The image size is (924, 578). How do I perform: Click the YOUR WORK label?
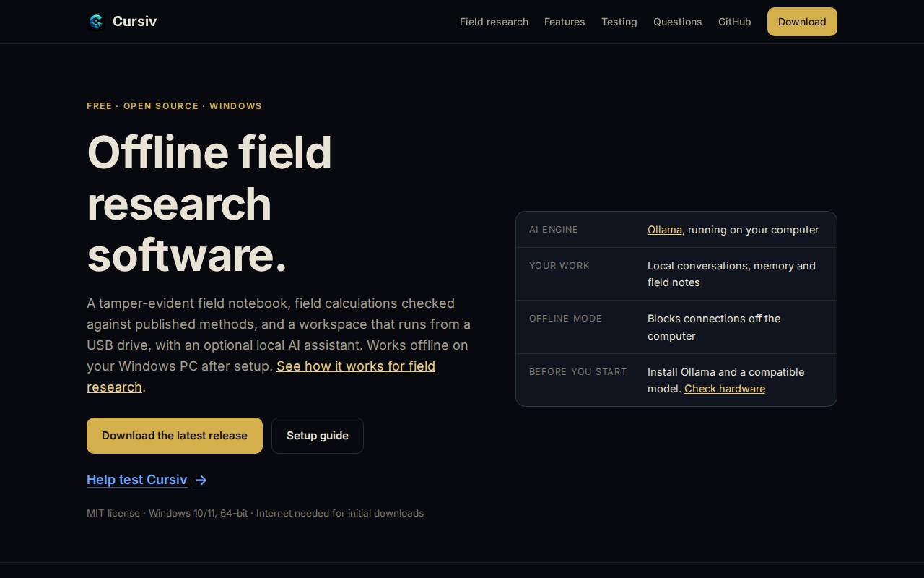coord(559,266)
